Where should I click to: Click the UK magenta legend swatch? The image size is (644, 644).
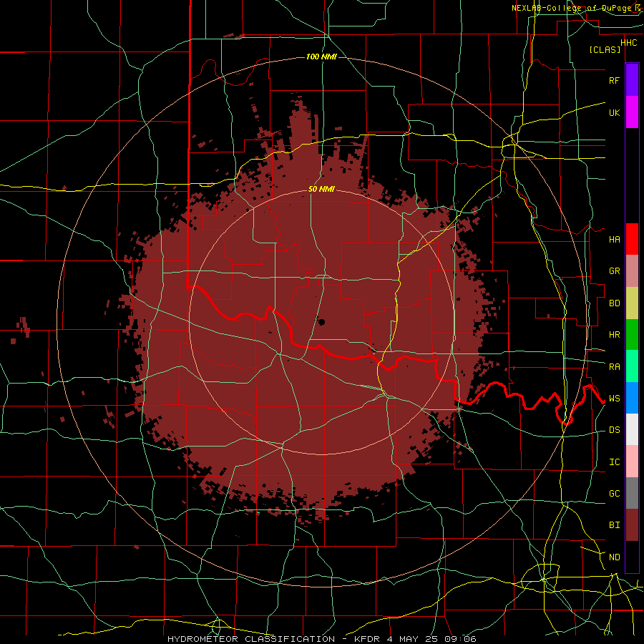(632, 112)
